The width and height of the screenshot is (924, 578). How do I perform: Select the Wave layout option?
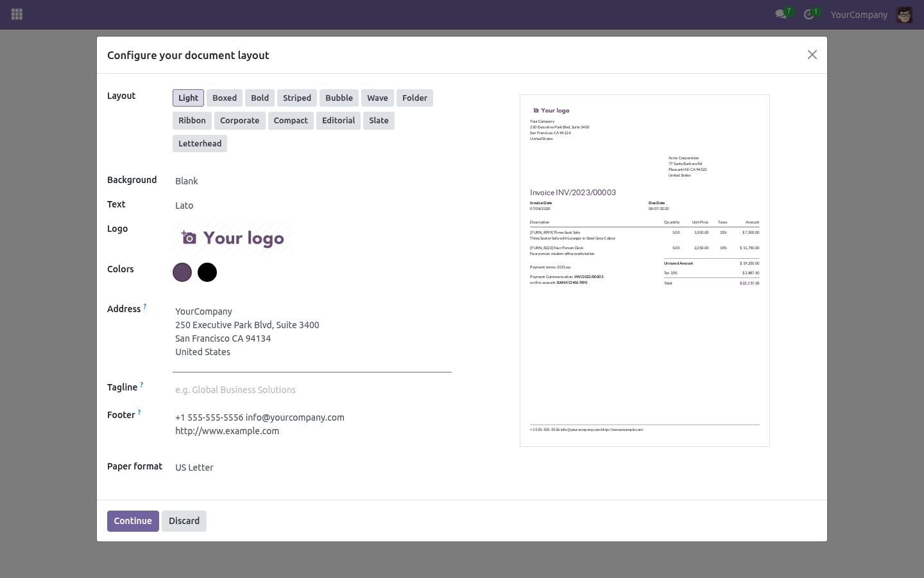tap(377, 98)
